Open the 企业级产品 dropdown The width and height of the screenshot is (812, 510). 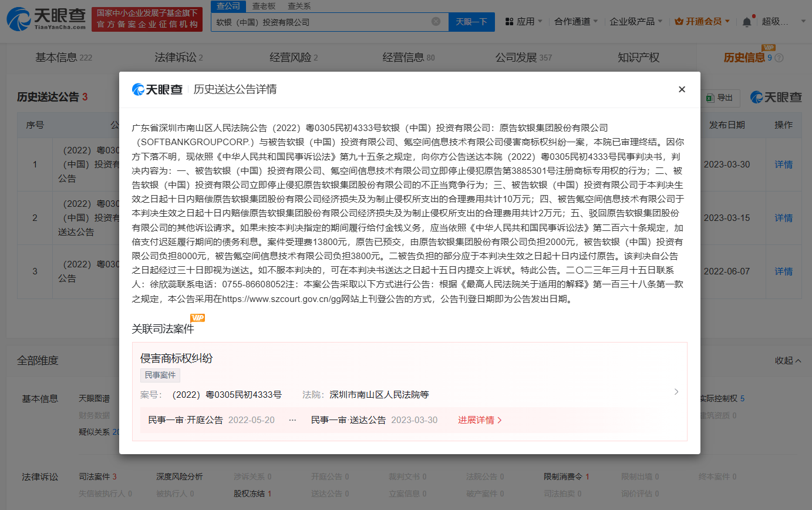pyautogui.click(x=636, y=22)
